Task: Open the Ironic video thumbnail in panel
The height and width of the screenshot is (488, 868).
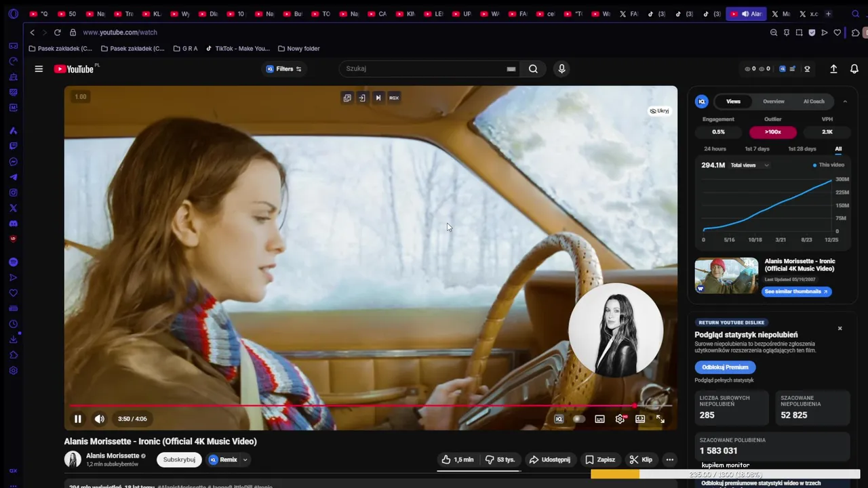Action: click(x=726, y=275)
